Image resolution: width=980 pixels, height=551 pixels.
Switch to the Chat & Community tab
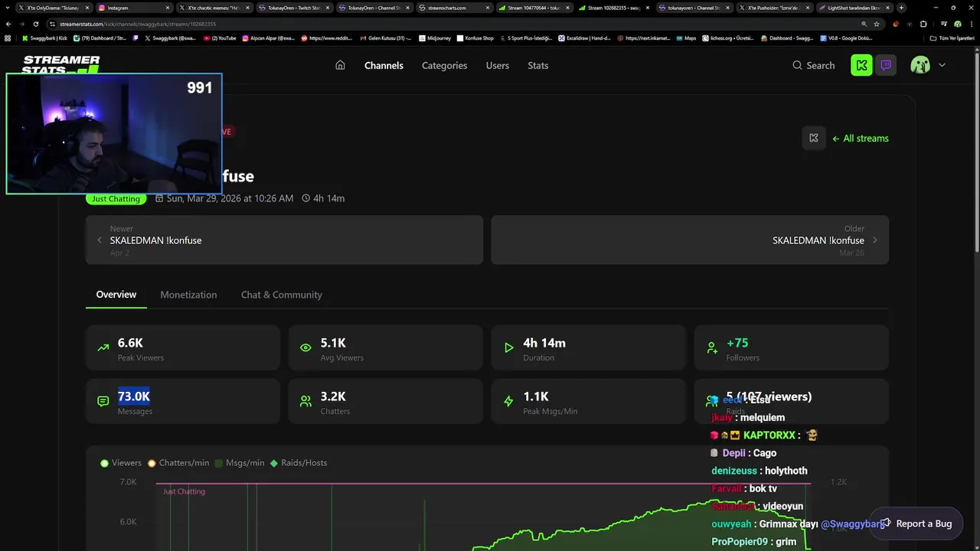(281, 295)
